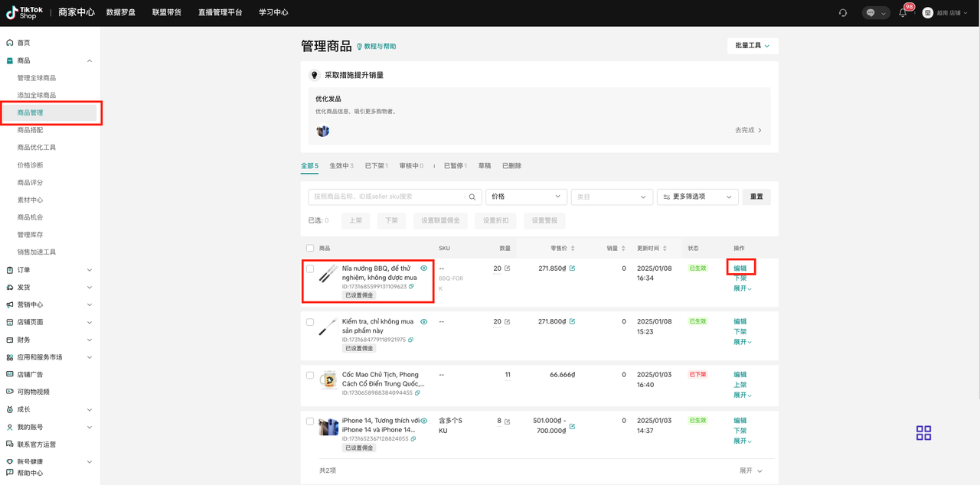Screen dimensions: 980x485
Task: Open the notification bell with 98 badge
Action: 903,12
